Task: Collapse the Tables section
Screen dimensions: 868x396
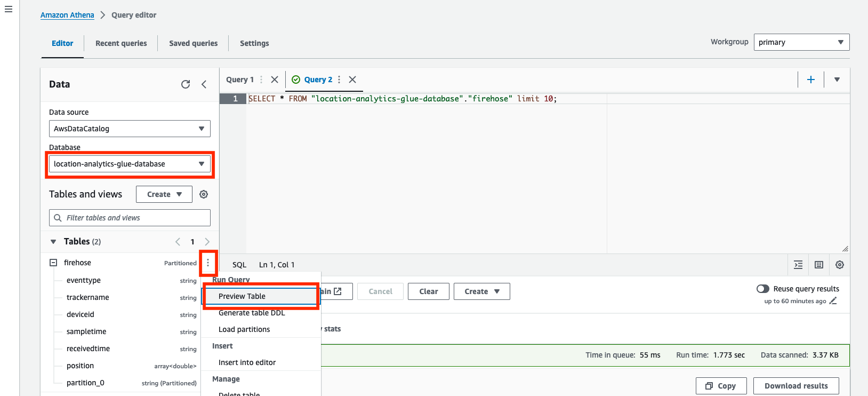Action: pyautogui.click(x=53, y=242)
